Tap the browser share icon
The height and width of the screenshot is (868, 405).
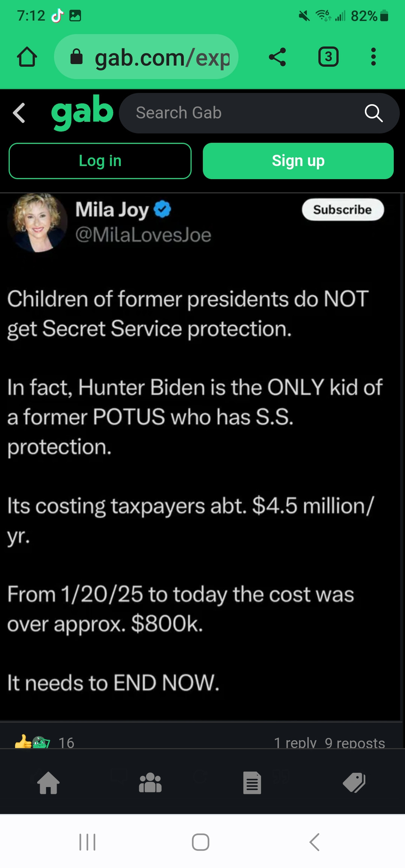[277, 57]
